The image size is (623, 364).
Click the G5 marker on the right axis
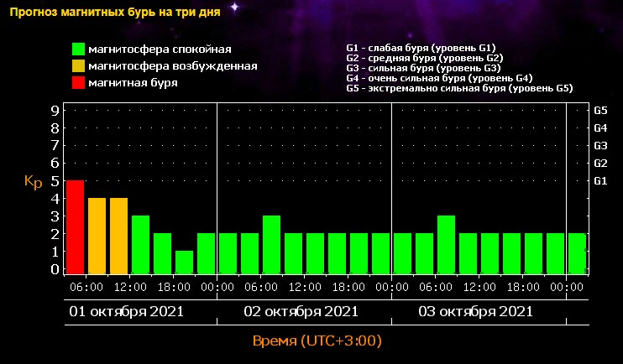(600, 110)
